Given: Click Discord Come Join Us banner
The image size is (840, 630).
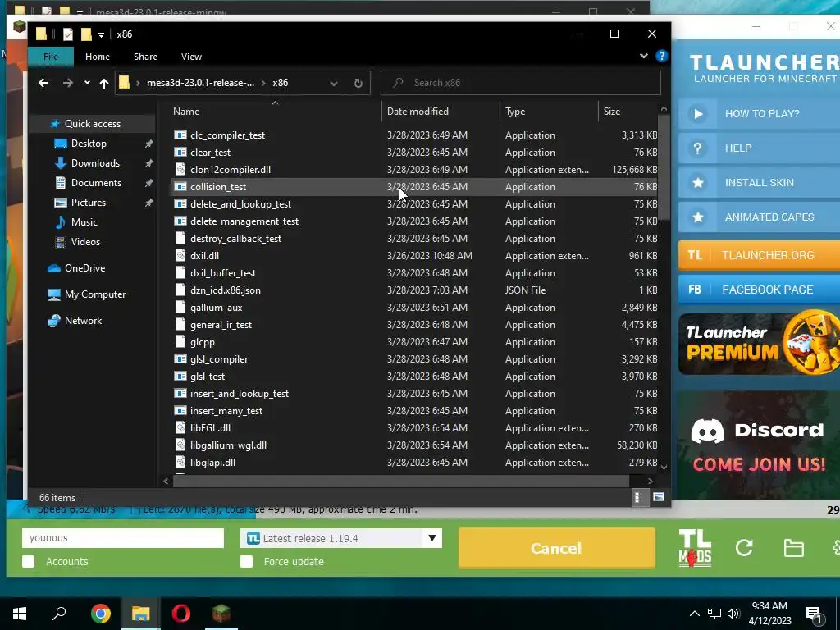Looking at the screenshot, I should tap(759, 445).
